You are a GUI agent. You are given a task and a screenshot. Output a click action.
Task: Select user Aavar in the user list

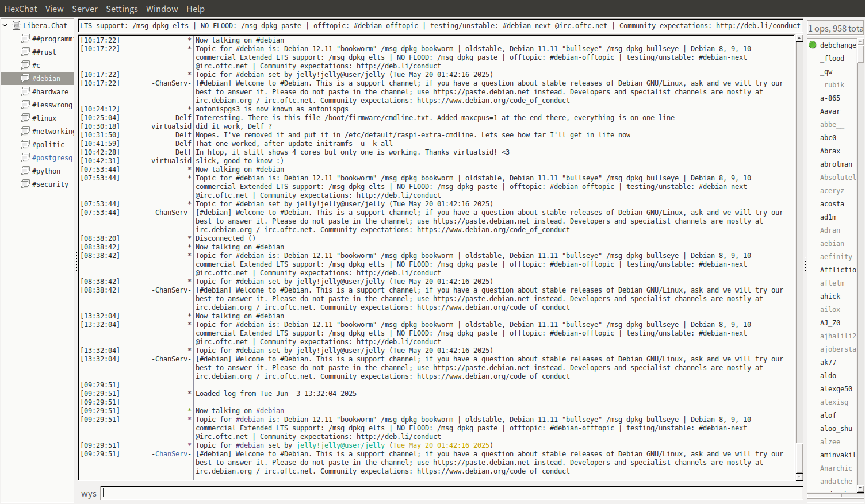pyautogui.click(x=830, y=111)
